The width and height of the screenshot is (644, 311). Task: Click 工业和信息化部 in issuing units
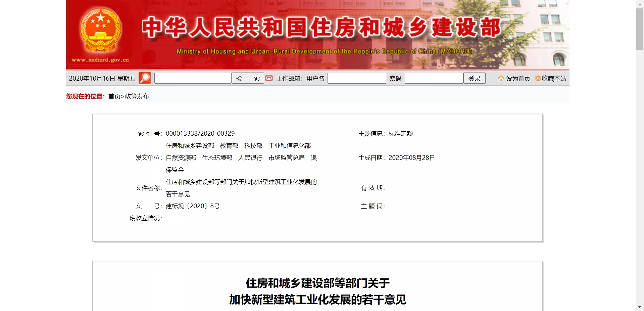pyautogui.click(x=290, y=146)
